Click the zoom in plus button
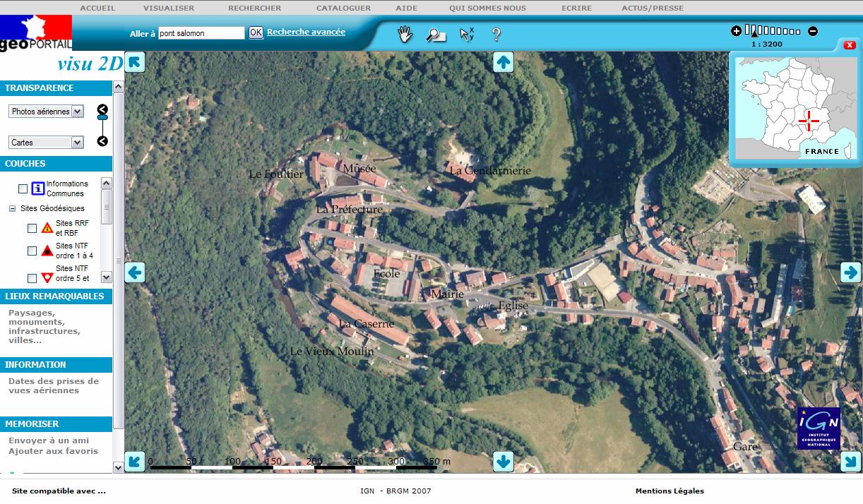863x504 pixels. [736, 31]
